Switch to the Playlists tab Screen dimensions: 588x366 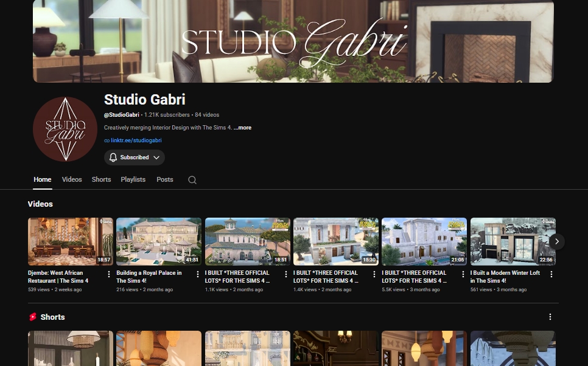pyautogui.click(x=133, y=179)
